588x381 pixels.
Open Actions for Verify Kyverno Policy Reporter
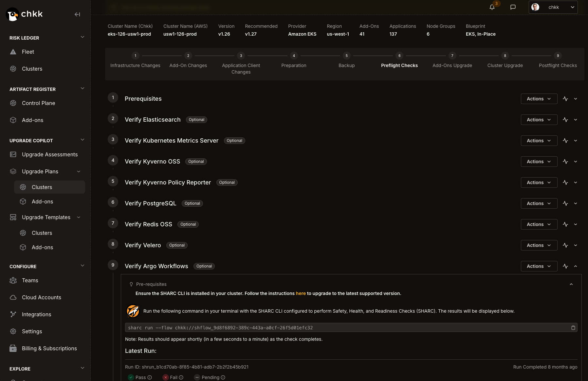(x=539, y=182)
